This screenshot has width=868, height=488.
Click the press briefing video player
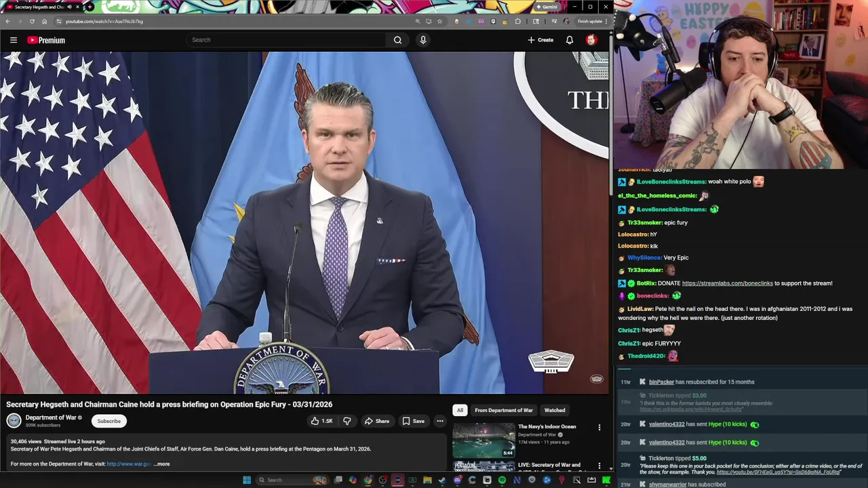[304, 222]
